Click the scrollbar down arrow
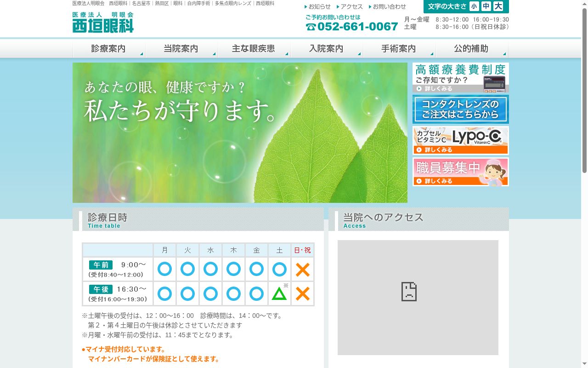The height and width of the screenshot is (368, 588). coord(584,364)
